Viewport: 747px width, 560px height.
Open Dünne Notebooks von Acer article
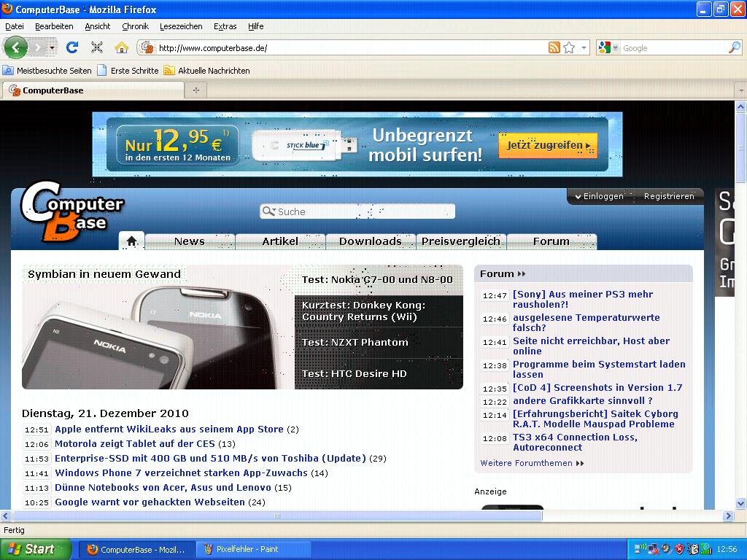point(163,488)
